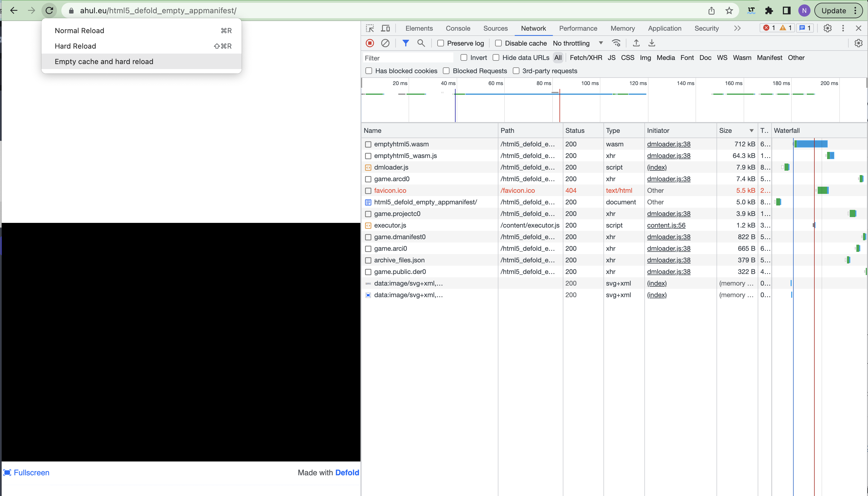Export HAR file with download icon
Viewport: 868px width, 496px height.
[x=652, y=43]
